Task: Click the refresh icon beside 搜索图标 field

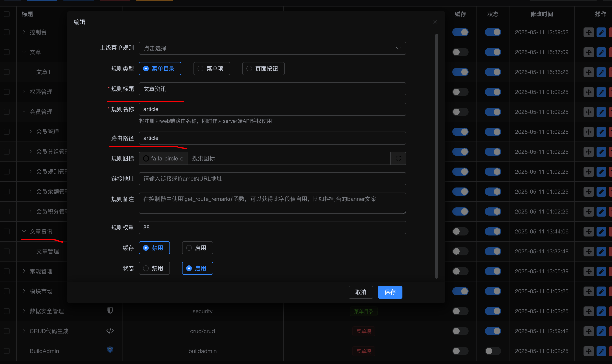Action: pyautogui.click(x=398, y=158)
